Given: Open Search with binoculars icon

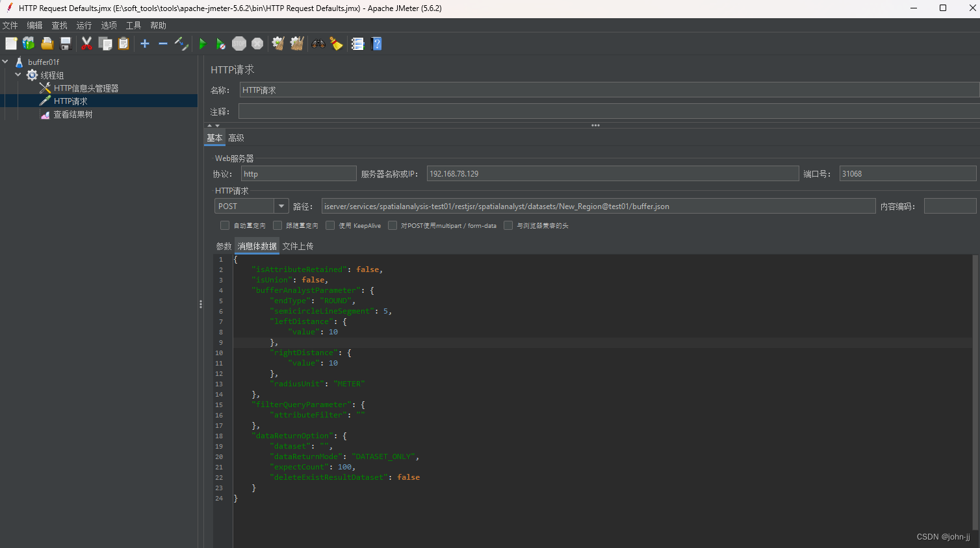Looking at the screenshot, I should [x=318, y=44].
